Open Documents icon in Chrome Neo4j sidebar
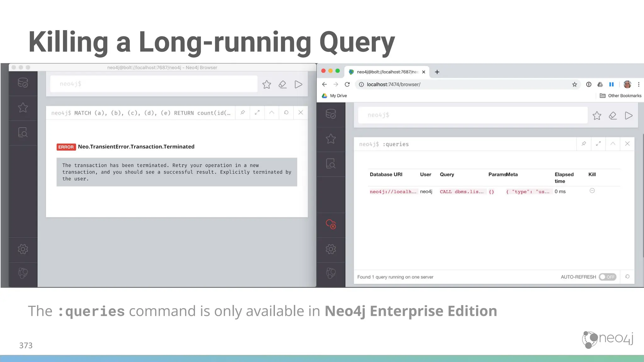This screenshot has height=362, width=644. [331, 164]
